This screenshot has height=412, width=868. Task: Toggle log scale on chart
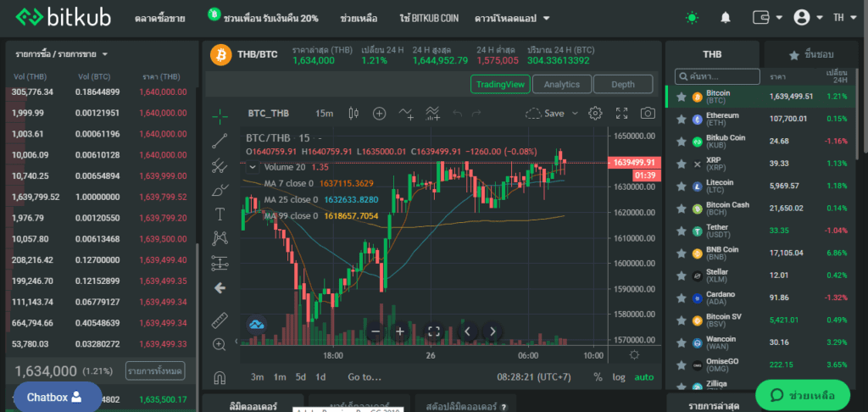click(619, 377)
